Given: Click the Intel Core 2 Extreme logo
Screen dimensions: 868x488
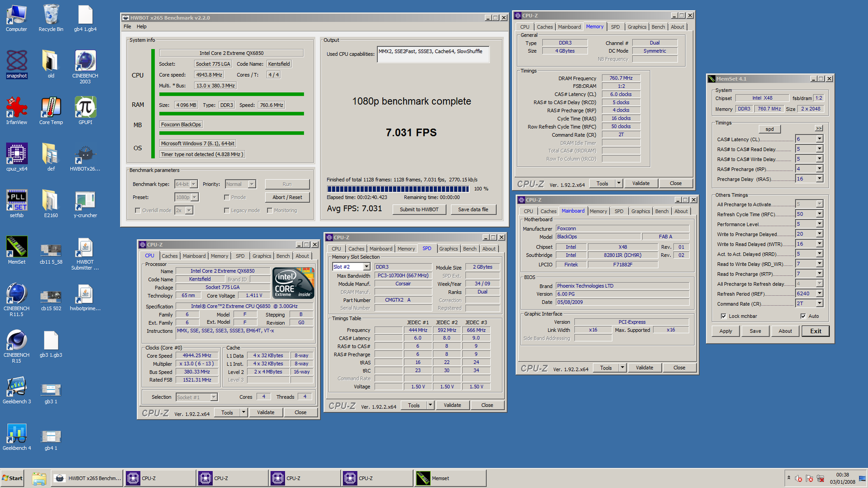Looking at the screenshot, I should (x=294, y=283).
